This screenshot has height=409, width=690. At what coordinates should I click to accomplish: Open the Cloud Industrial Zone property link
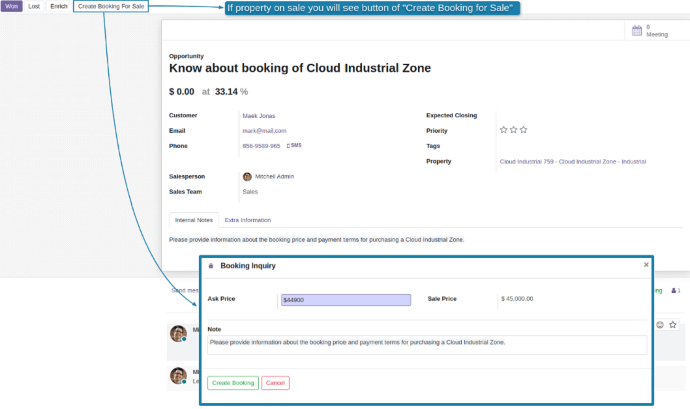pos(572,161)
